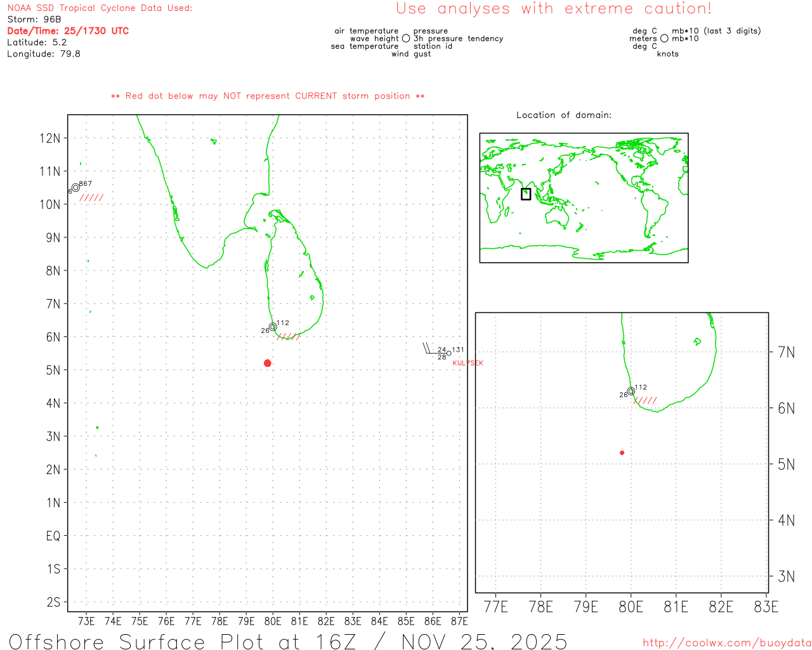The width and height of the screenshot is (812, 650).
Task: Click the Location of domain caption
Action: pyautogui.click(x=563, y=116)
